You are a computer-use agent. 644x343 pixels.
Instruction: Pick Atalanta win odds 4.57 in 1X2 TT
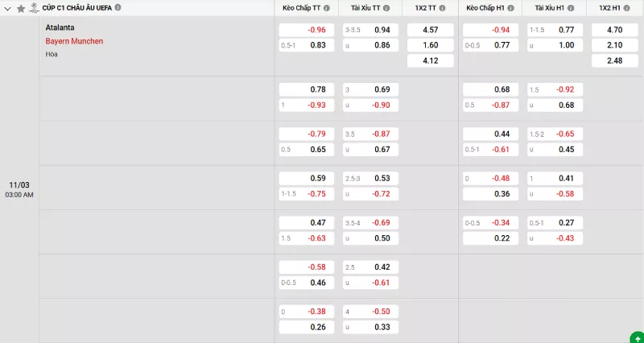click(430, 30)
